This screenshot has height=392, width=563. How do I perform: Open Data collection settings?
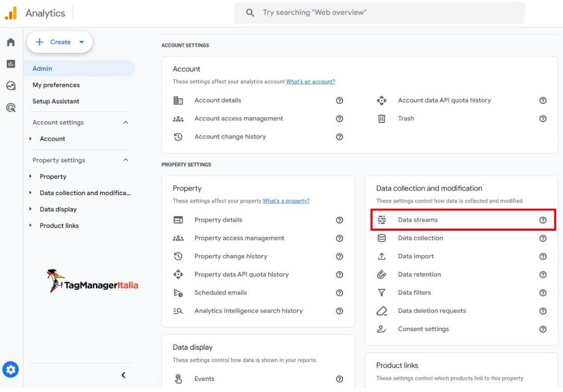point(421,238)
